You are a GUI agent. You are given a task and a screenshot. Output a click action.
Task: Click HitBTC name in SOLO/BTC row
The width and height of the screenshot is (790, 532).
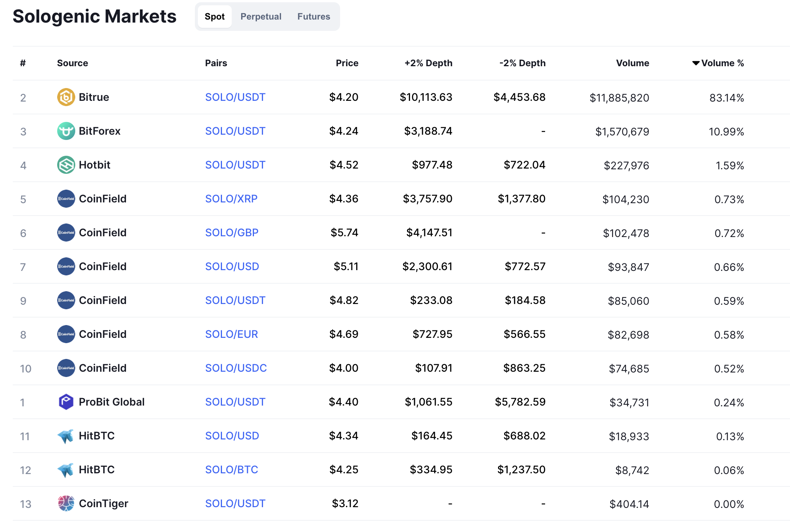(97, 470)
